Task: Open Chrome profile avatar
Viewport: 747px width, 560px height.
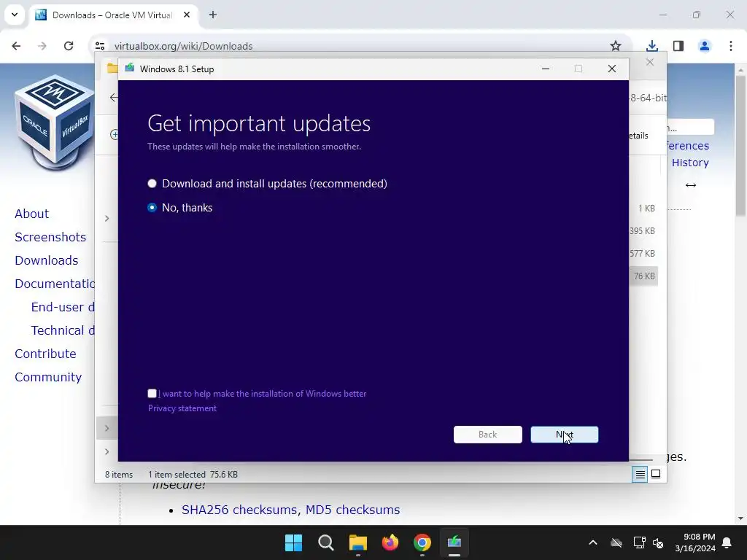Action: click(x=704, y=46)
